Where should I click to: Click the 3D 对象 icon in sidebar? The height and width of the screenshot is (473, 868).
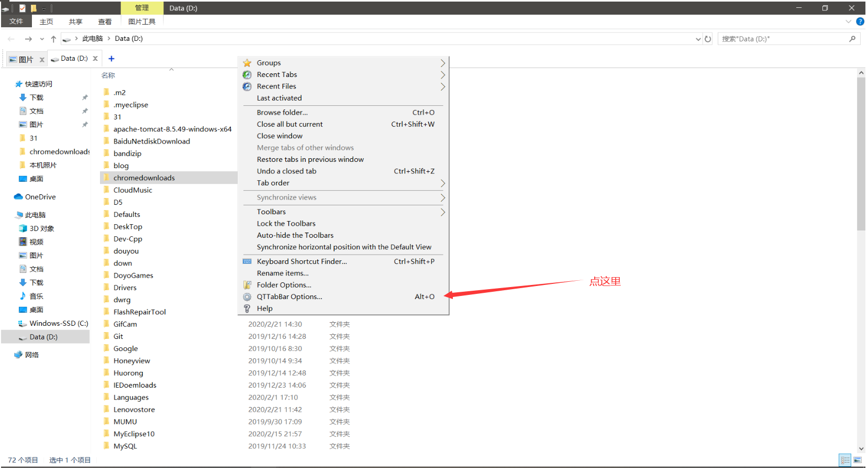coord(23,228)
